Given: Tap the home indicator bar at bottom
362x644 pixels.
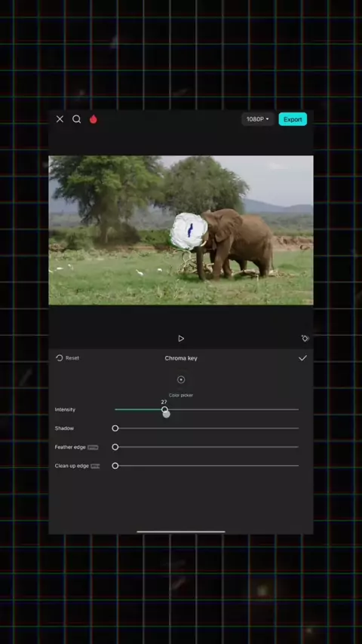Looking at the screenshot, I should pos(181,532).
